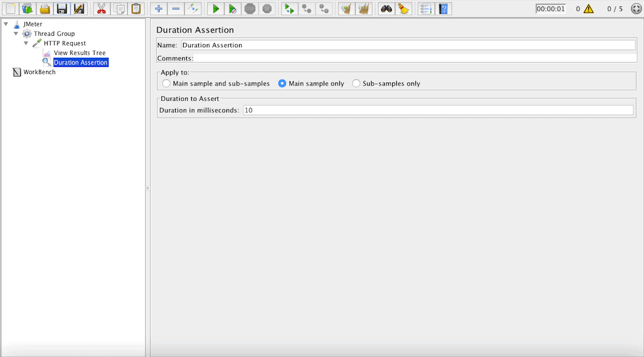
Task: Click the Clear All broom icon
Action: [363, 9]
